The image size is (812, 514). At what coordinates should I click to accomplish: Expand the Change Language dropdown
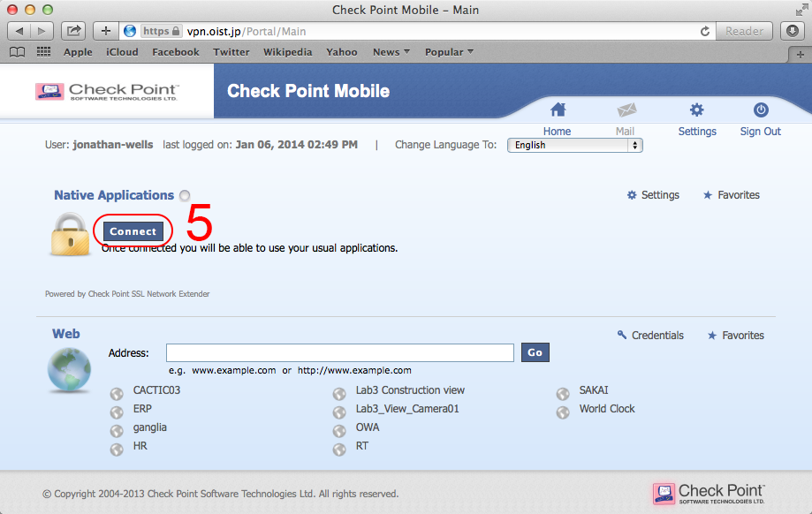[x=574, y=145]
